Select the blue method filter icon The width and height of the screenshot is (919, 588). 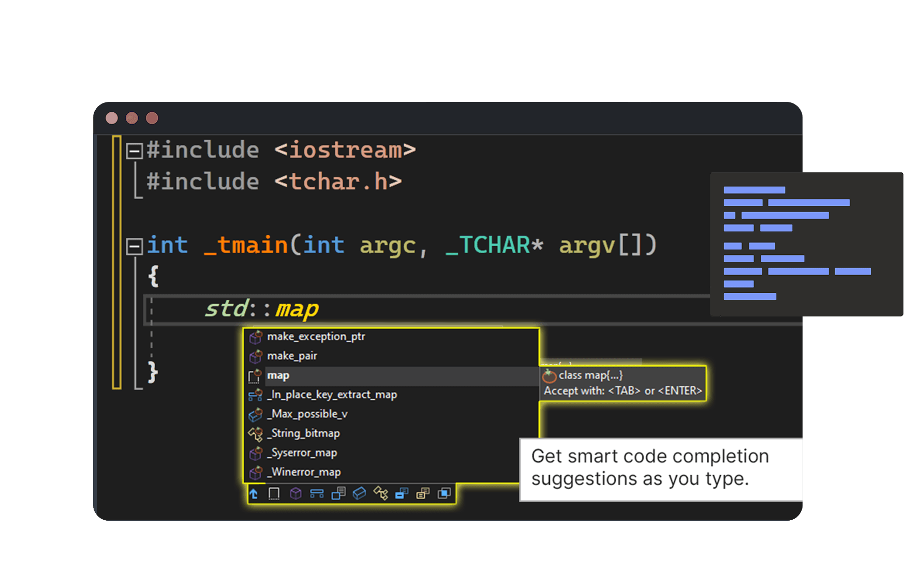tap(403, 494)
